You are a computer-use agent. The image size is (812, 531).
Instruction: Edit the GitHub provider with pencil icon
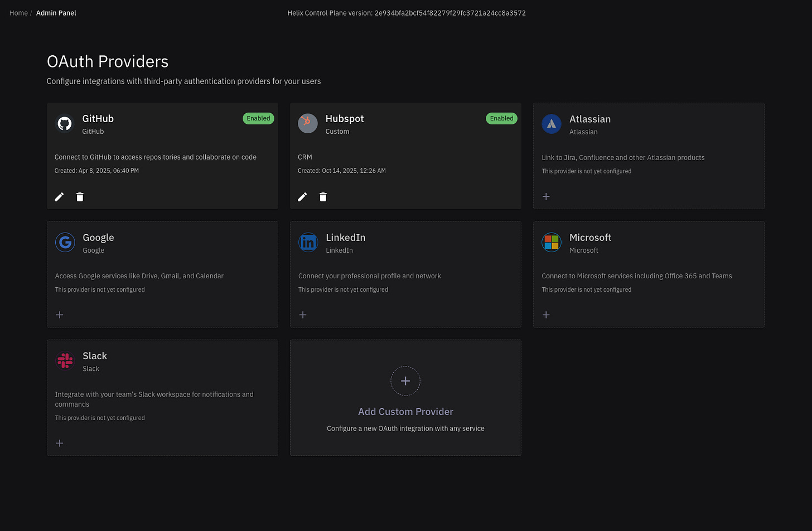coord(59,197)
